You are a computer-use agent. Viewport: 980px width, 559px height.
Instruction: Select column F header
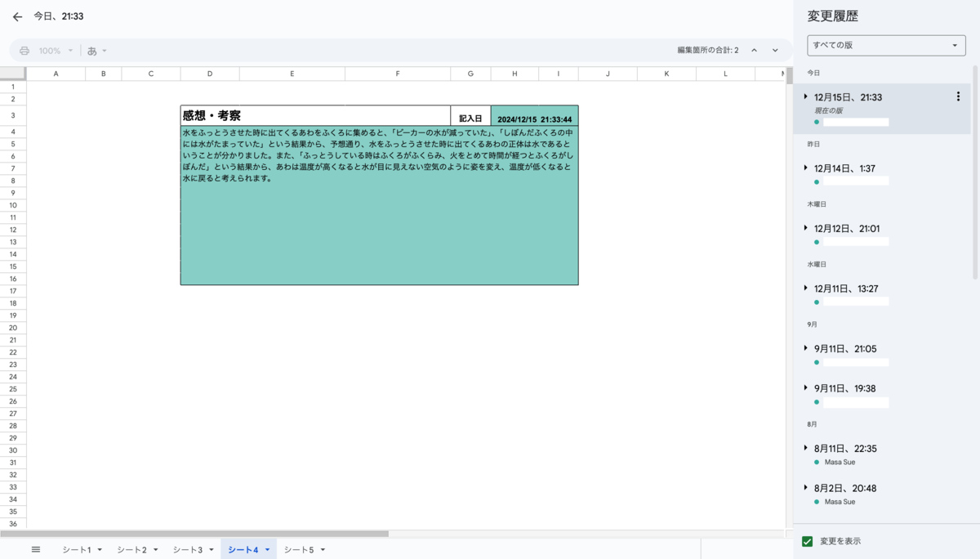(x=398, y=74)
